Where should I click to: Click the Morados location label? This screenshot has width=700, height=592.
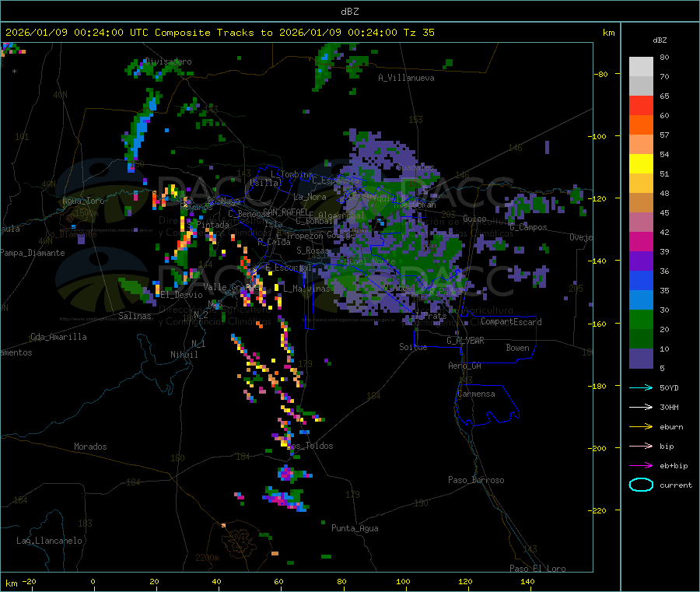(90, 447)
